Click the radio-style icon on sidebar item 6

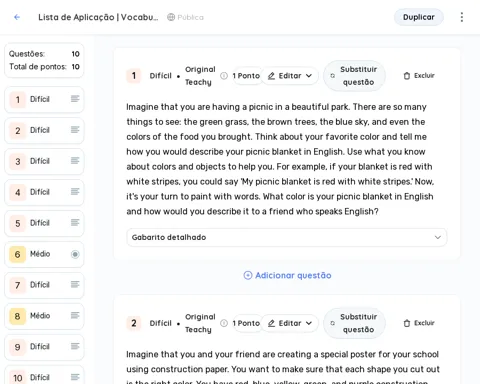coord(75,254)
